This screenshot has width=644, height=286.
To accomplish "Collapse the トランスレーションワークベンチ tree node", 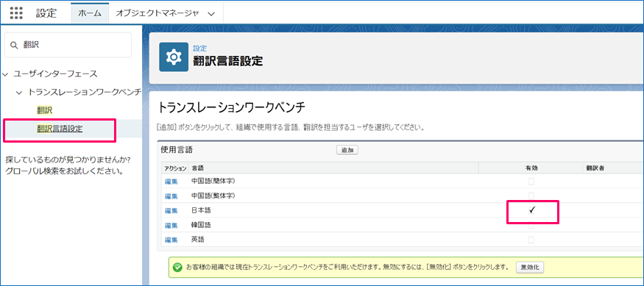I will [19, 93].
